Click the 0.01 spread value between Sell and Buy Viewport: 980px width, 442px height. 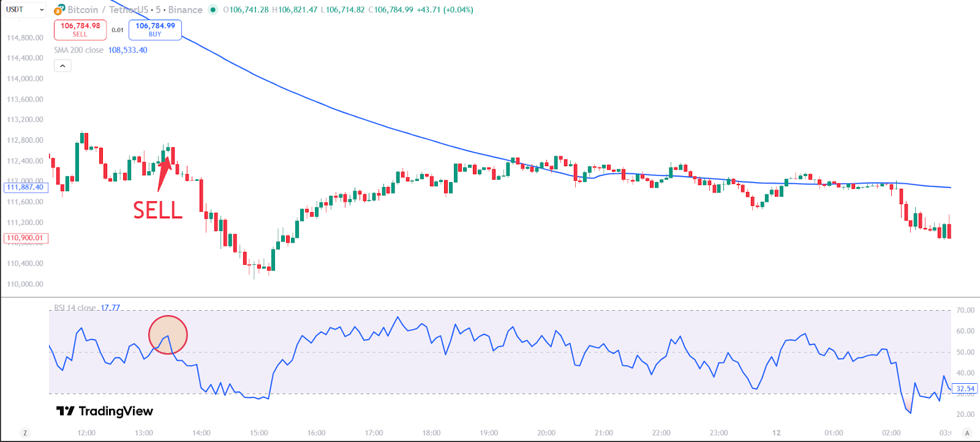pos(118,30)
